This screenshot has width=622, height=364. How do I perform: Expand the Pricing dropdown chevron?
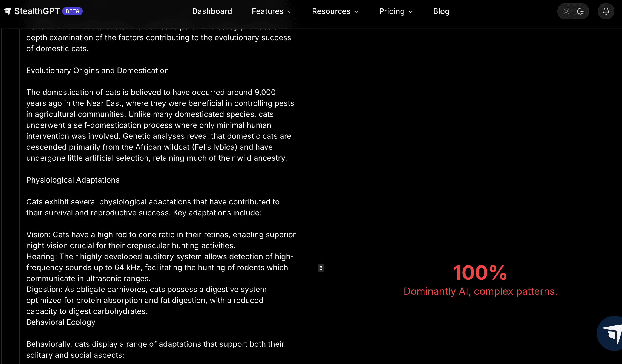pyautogui.click(x=410, y=11)
